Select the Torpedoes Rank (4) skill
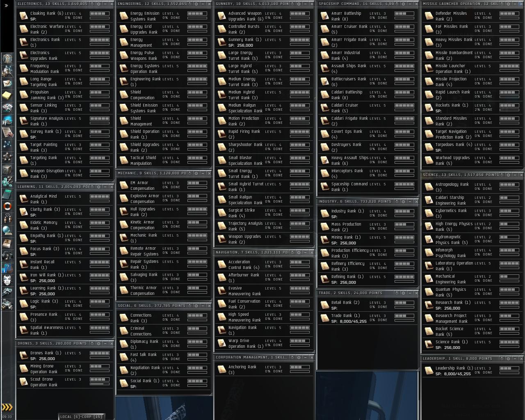The height and width of the screenshot is (420, 525). pyautogui.click(x=472, y=147)
